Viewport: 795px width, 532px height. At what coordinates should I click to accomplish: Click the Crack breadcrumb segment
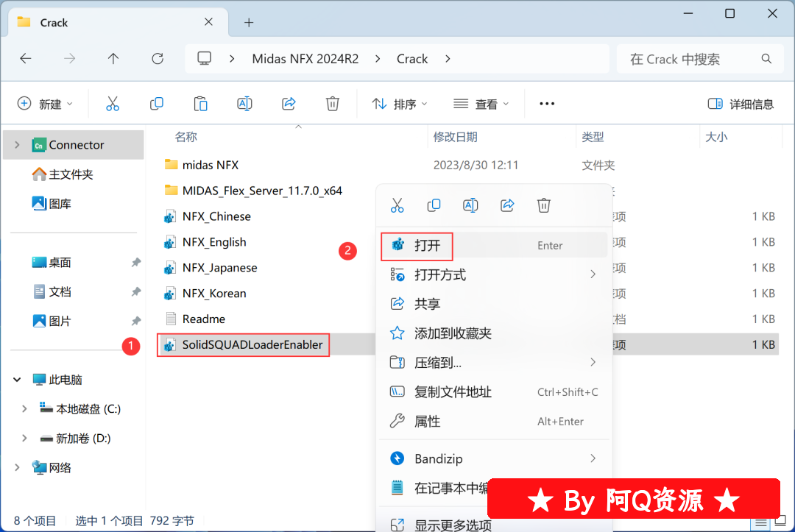coord(412,59)
